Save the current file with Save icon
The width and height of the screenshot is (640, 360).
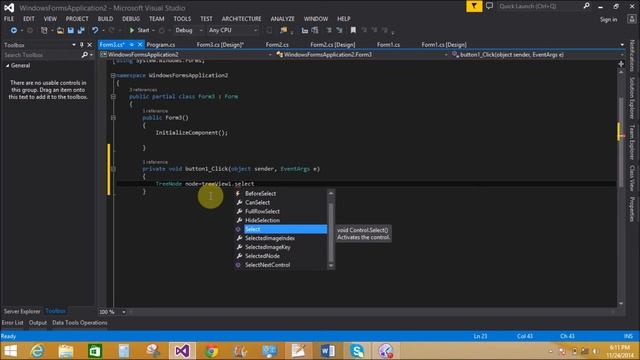pos(71,30)
